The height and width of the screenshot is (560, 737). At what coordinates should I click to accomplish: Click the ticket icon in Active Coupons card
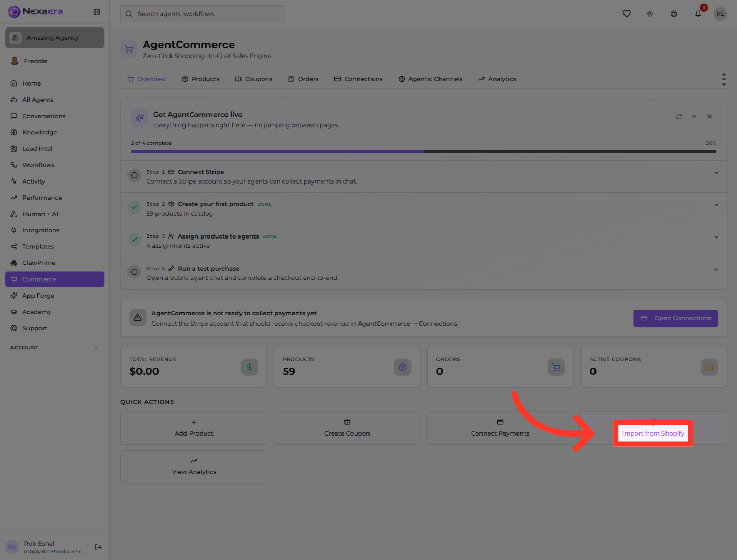click(x=710, y=367)
